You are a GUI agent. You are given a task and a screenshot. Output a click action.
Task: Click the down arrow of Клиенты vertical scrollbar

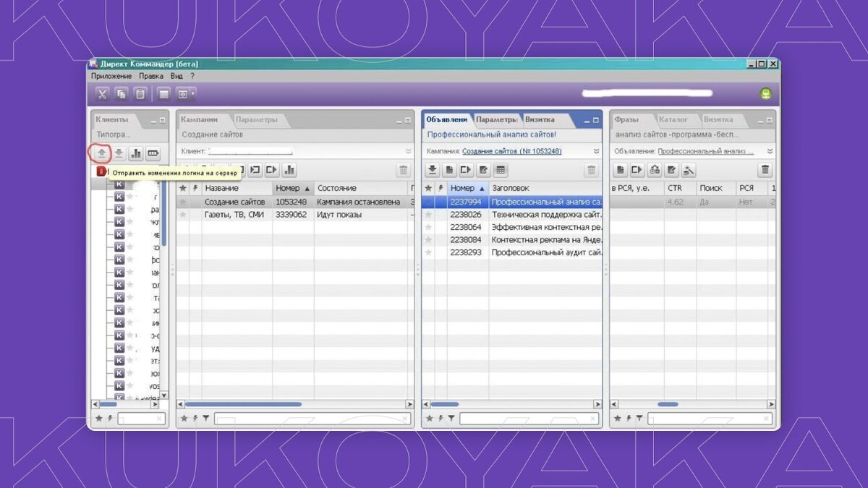coord(163,395)
